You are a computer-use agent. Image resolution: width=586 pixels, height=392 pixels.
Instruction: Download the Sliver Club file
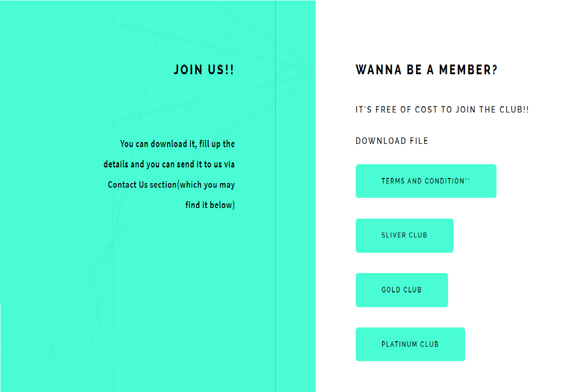(404, 235)
